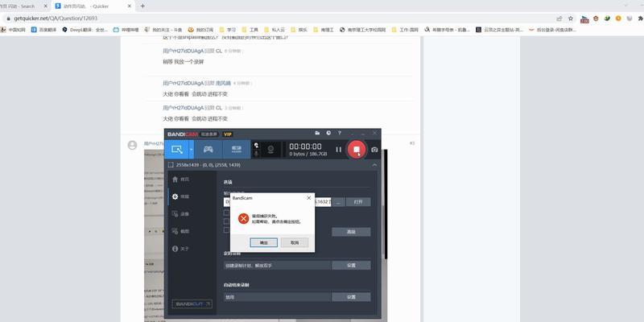This screenshot has height=322, width=644.
Task: Expand the 工具 bookmark folder
Action: click(x=250, y=30)
